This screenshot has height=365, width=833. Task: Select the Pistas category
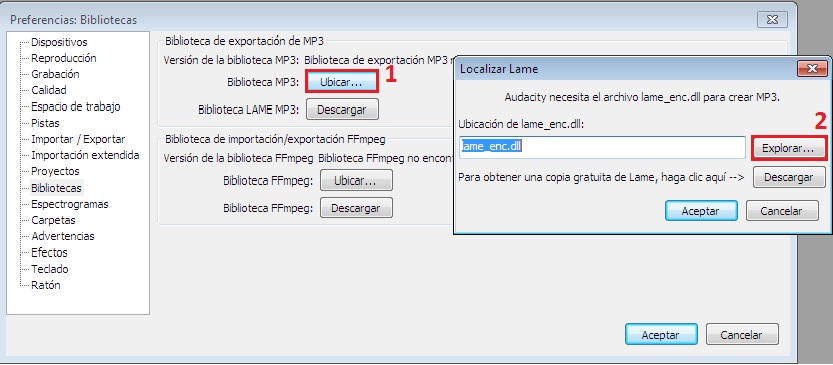pyautogui.click(x=45, y=123)
